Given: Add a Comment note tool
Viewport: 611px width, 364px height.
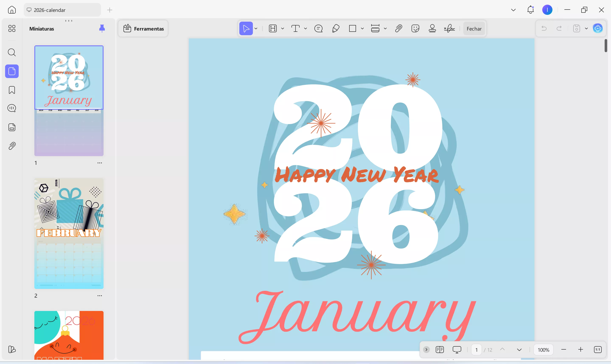Looking at the screenshot, I should (x=318, y=29).
